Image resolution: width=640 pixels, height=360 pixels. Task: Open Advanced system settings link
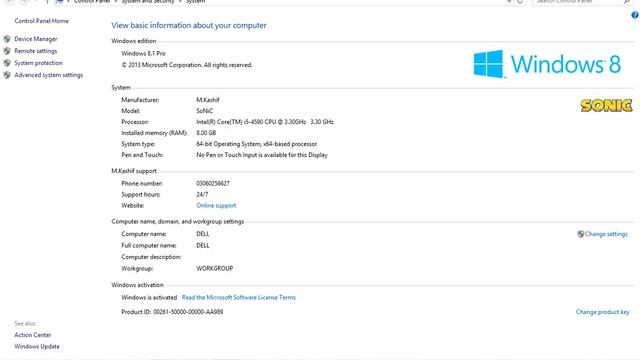(x=49, y=75)
